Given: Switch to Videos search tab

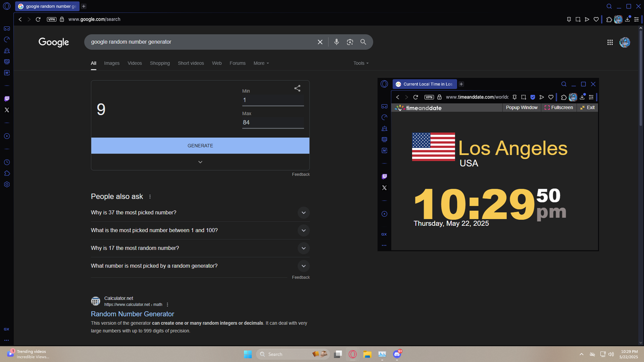Looking at the screenshot, I should click(x=135, y=63).
